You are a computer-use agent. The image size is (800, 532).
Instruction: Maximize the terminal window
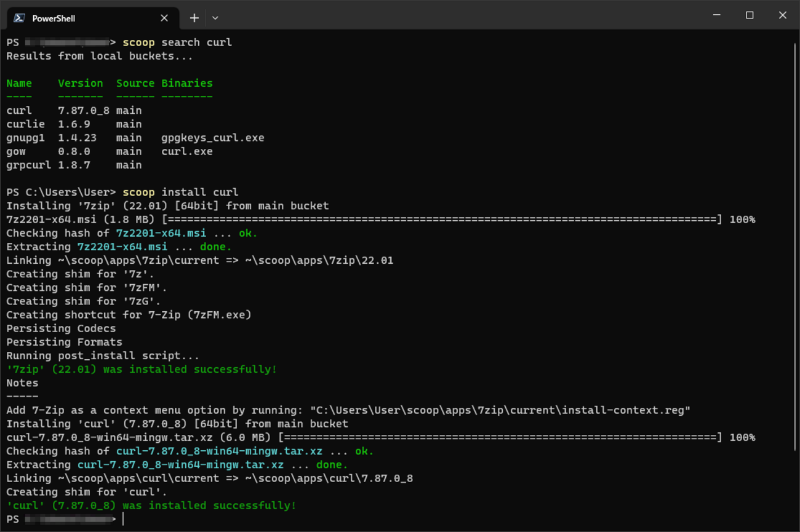pyautogui.click(x=750, y=15)
